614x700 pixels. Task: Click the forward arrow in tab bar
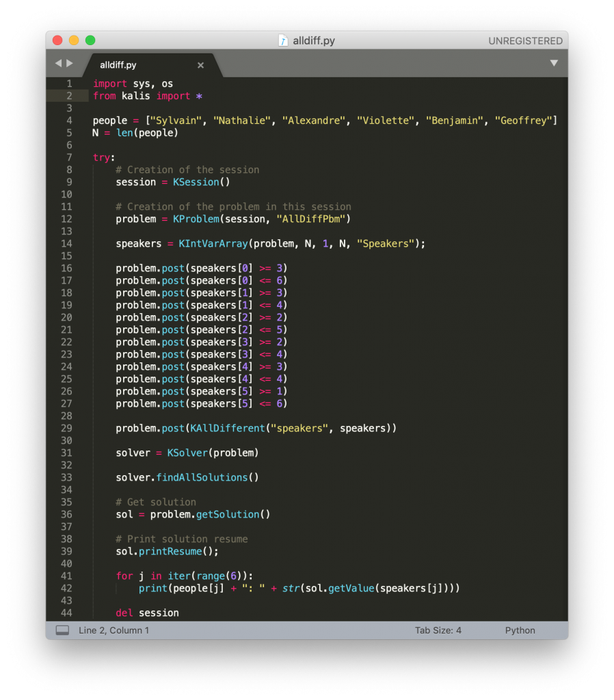[x=69, y=64]
